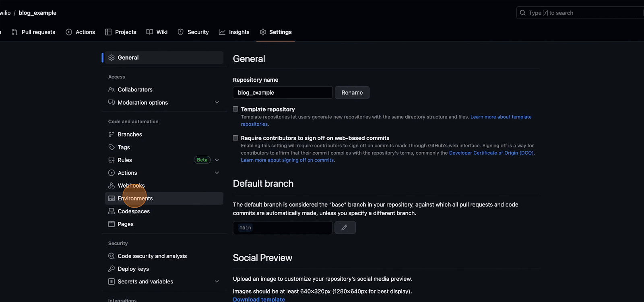This screenshot has height=302, width=644.
Task: Click the server icon next to Environments
Action: [111, 198]
